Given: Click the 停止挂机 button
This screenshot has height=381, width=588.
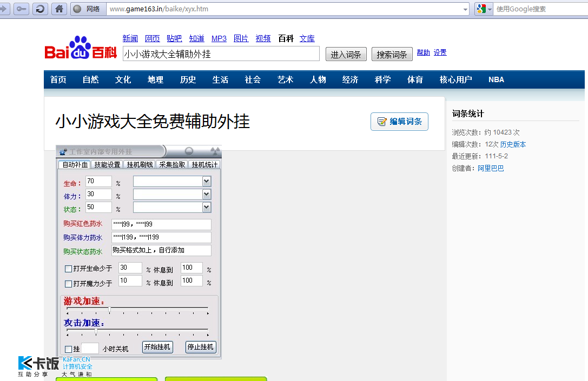Looking at the screenshot, I should point(201,347).
